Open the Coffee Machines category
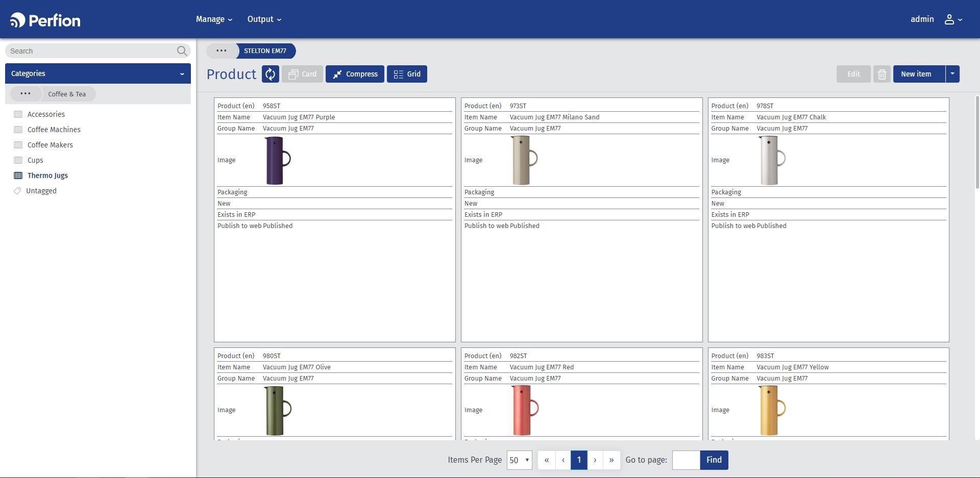 [54, 130]
